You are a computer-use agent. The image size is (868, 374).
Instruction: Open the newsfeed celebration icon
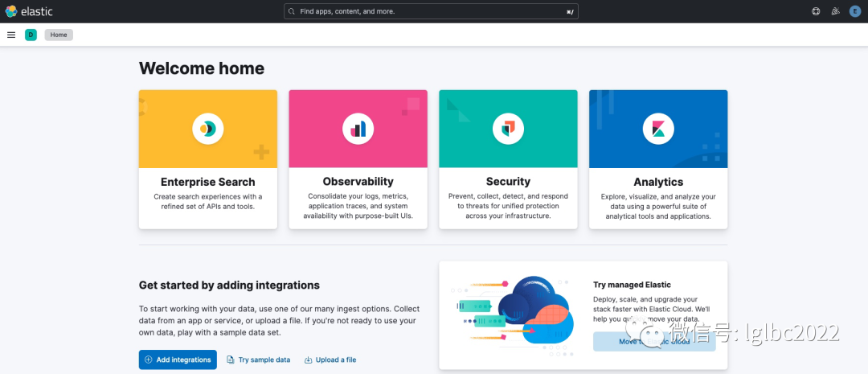click(x=836, y=11)
